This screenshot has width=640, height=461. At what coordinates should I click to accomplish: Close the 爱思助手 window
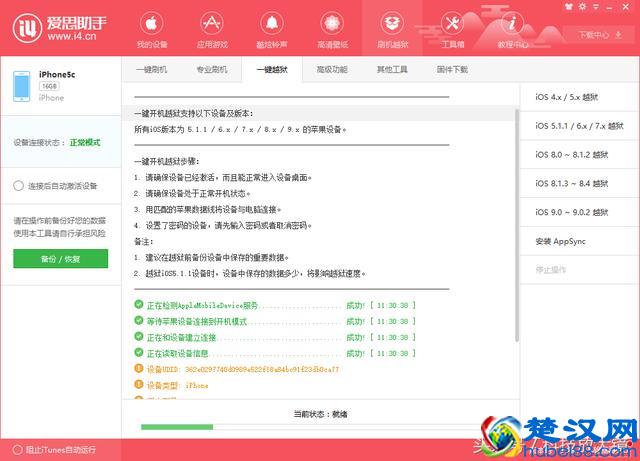click(x=626, y=7)
